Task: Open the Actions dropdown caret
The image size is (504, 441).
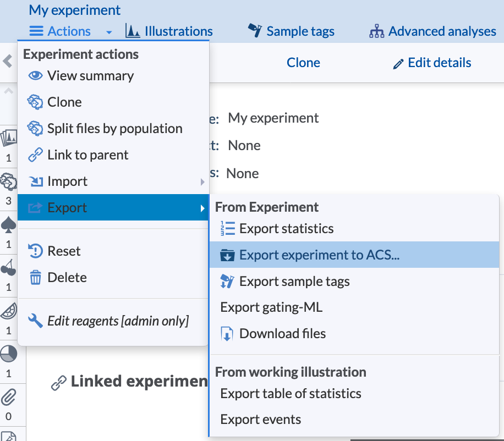Action: [x=109, y=32]
